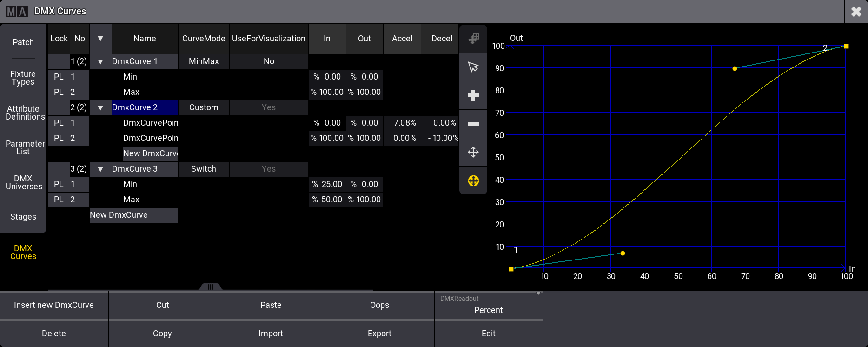Click the plus add point tool
This screenshot has height=347, width=868.
point(473,95)
